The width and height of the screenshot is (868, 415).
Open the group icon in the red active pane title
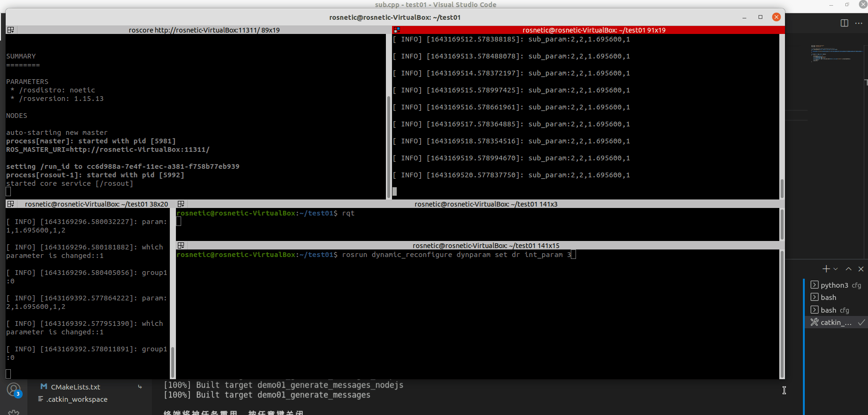(x=397, y=30)
